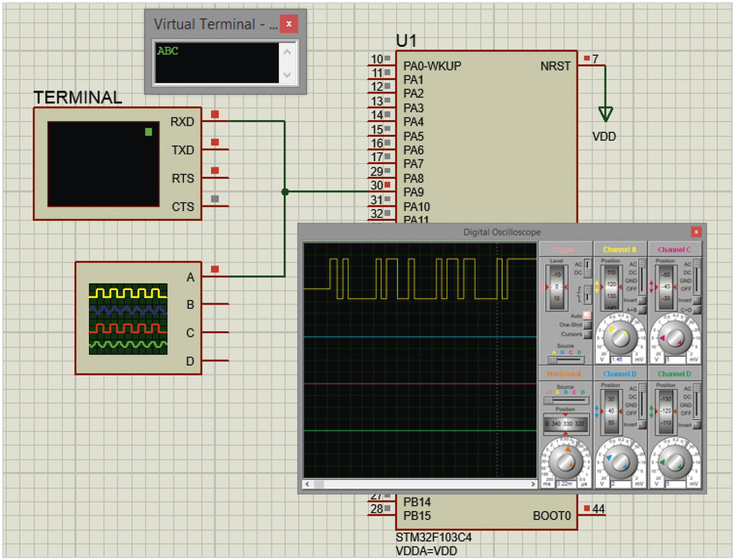Click the Virtual Terminal scroll down arrow
Screen dimensions: 735x560
tap(287, 75)
